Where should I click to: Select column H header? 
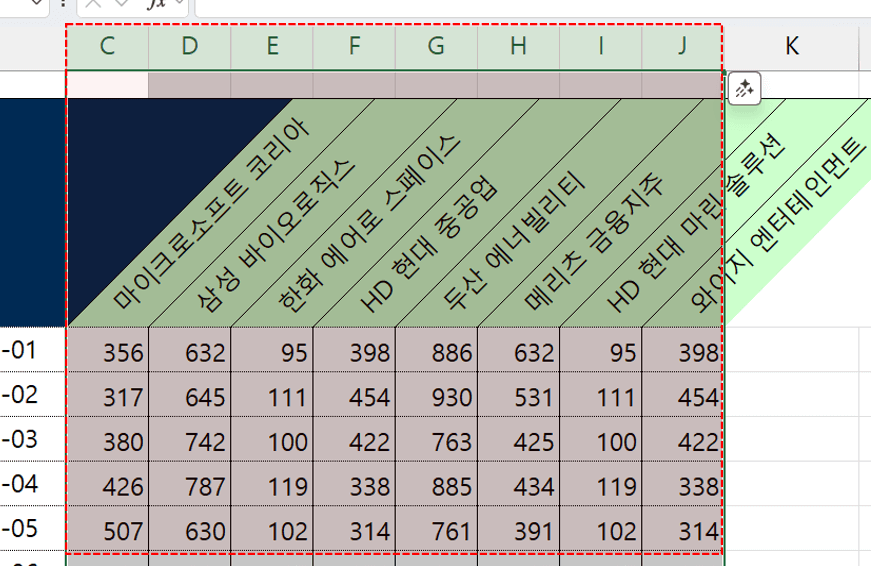[x=519, y=47]
